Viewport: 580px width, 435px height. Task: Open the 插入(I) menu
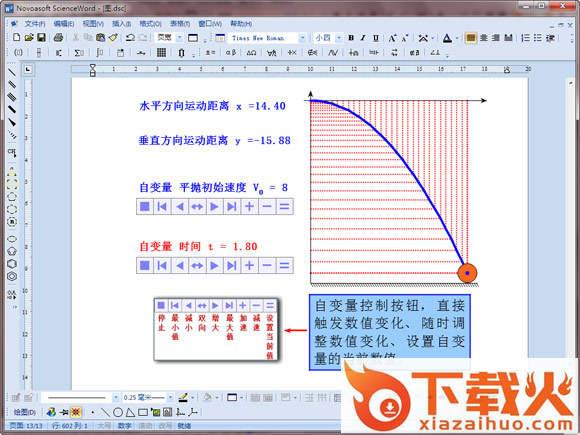121,24
